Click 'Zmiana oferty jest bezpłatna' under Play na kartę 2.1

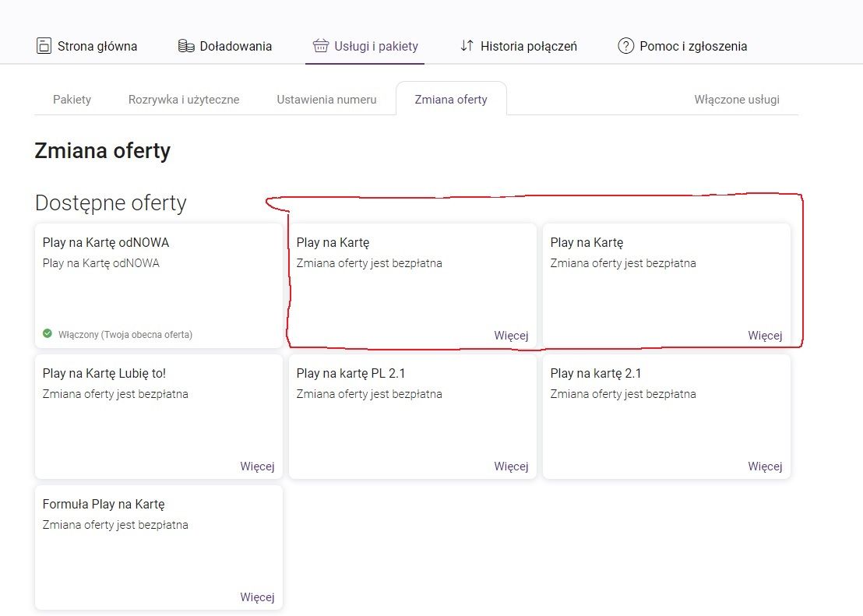coord(623,394)
